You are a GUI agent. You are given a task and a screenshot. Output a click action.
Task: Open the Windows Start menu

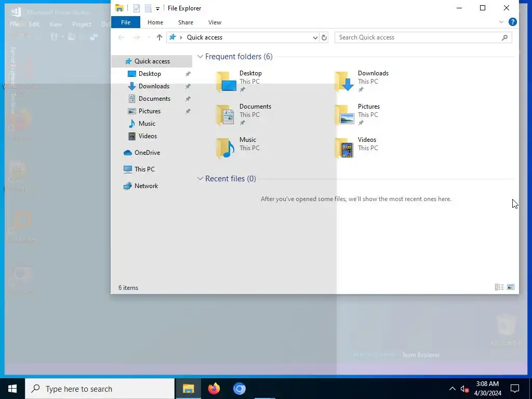(12, 389)
